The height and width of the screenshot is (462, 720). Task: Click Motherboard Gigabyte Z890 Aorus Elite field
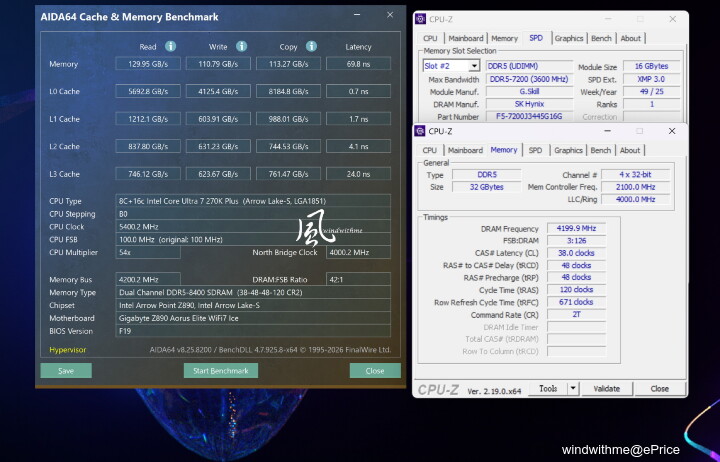pos(253,318)
